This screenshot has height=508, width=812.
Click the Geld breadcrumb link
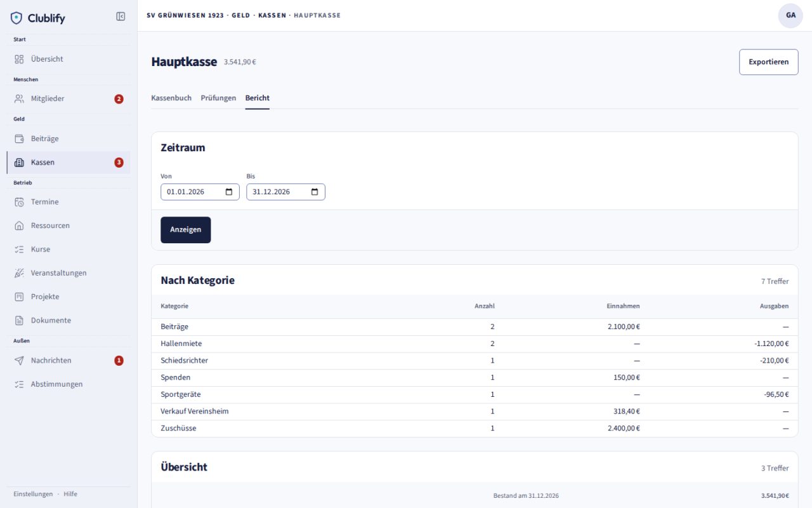coord(241,15)
